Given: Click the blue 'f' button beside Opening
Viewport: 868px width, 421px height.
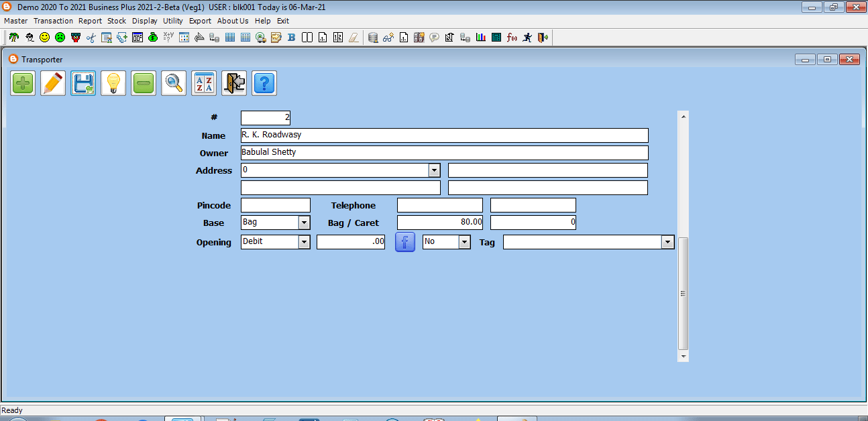Looking at the screenshot, I should pyautogui.click(x=405, y=242).
